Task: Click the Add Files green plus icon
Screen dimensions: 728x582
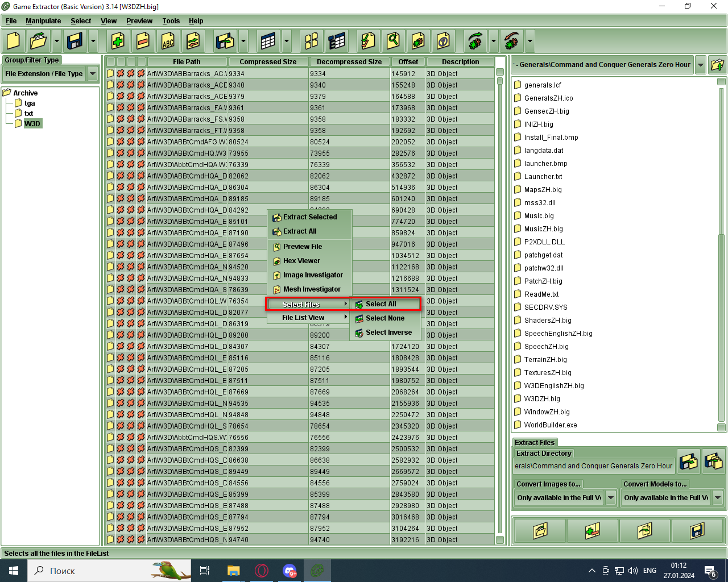Action: pyautogui.click(x=118, y=41)
